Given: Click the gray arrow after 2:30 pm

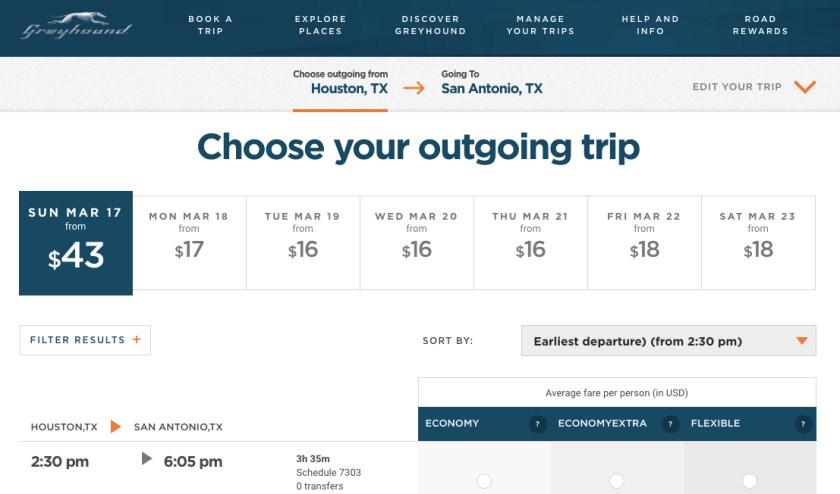Looking at the screenshot, I should click(147, 459).
